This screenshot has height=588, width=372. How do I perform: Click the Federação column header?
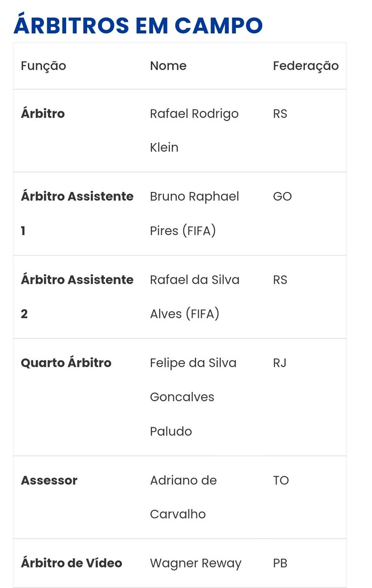(305, 66)
